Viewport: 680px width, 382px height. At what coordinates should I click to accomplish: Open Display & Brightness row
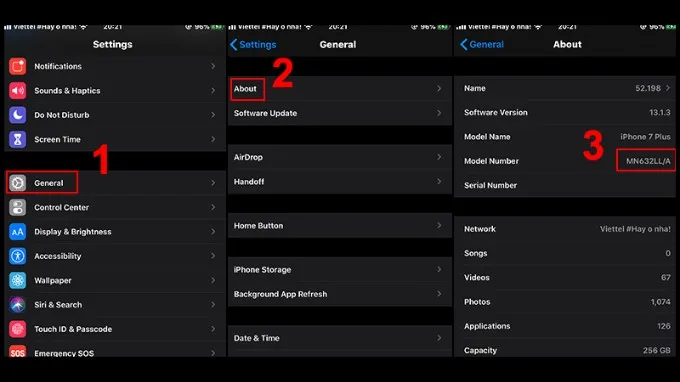(x=115, y=232)
